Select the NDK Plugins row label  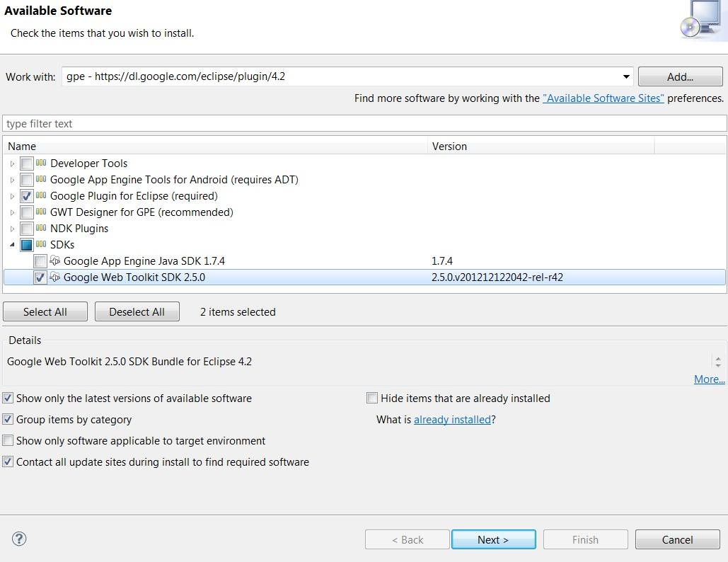tap(79, 229)
